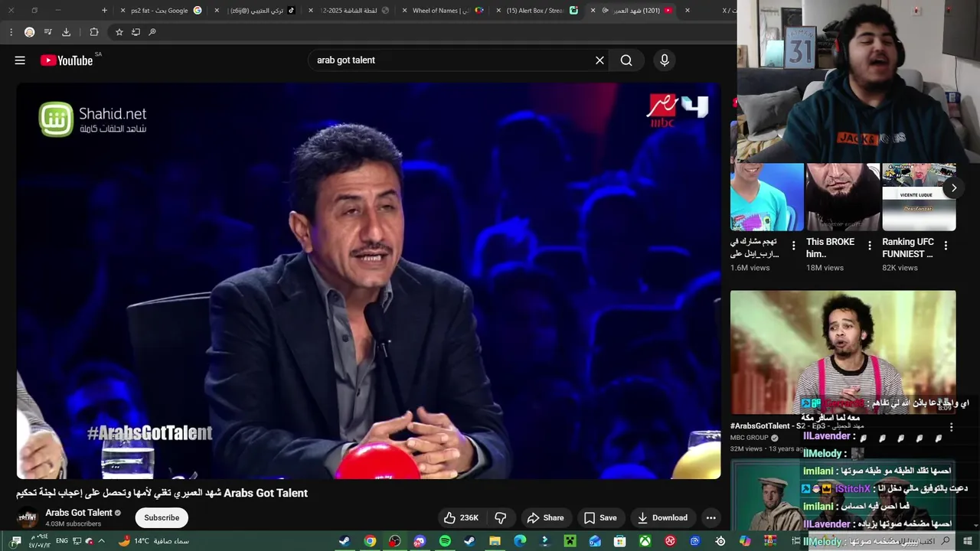Screen dimensions: 980x551
Task: Open Chrome's three-dot menu
Action: (x=11, y=32)
